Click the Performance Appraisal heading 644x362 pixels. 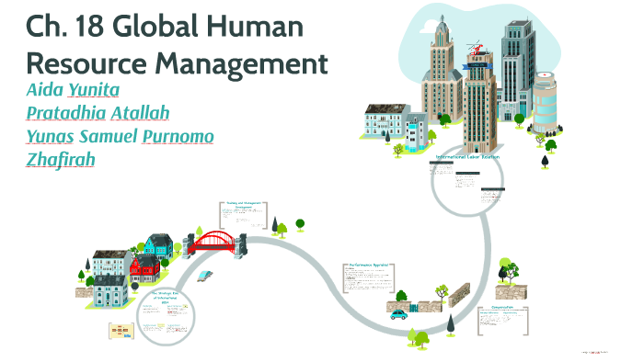click(368, 266)
